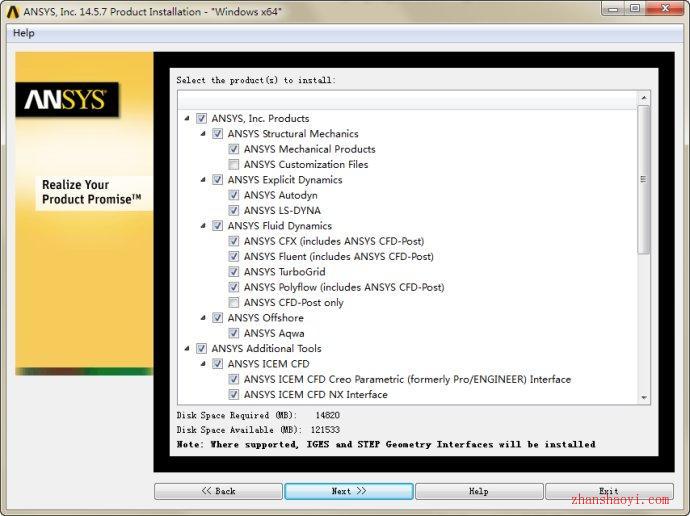Go back with the << Back button
This screenshot has height=516, width=690.
218,491
